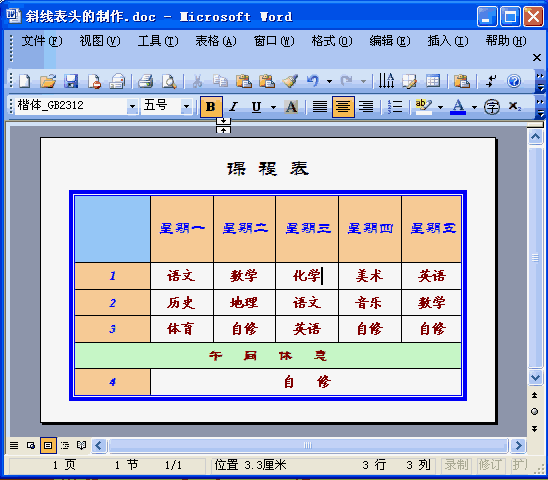Expand underline style dropdown arrow

(273, 107)
